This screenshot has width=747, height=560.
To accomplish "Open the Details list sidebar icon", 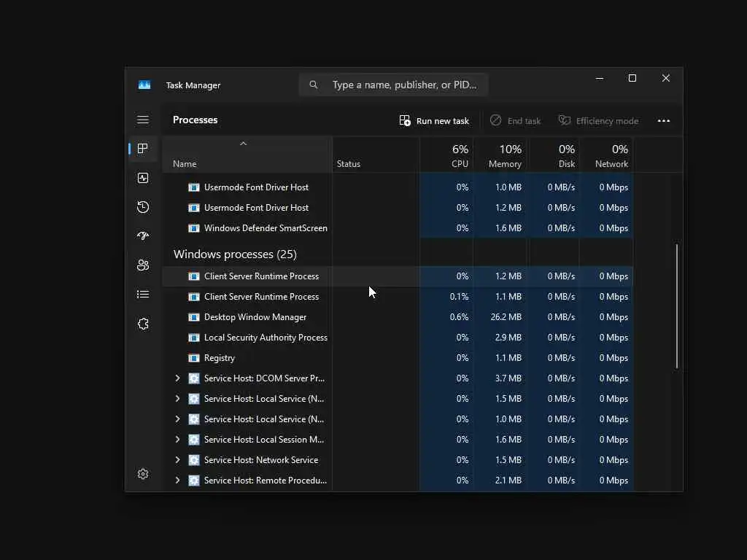I will pos(143,295).
